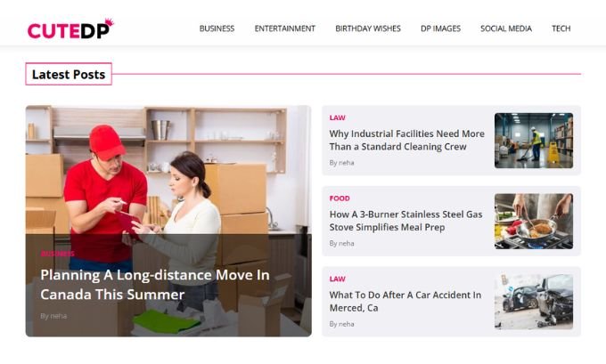Screen dimensions: 606x364
Task: Click the Food category label
Action: pyautogui.click(x=340, y=198)
